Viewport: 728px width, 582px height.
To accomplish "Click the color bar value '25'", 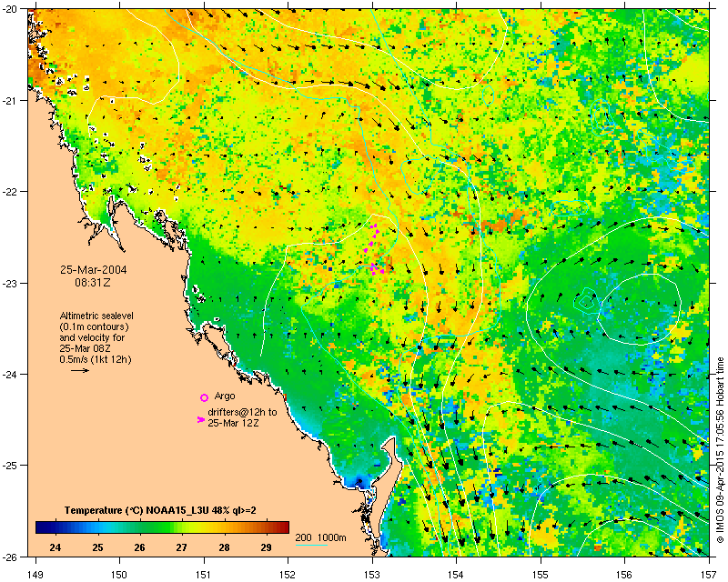I will click(x=97, y=547).
